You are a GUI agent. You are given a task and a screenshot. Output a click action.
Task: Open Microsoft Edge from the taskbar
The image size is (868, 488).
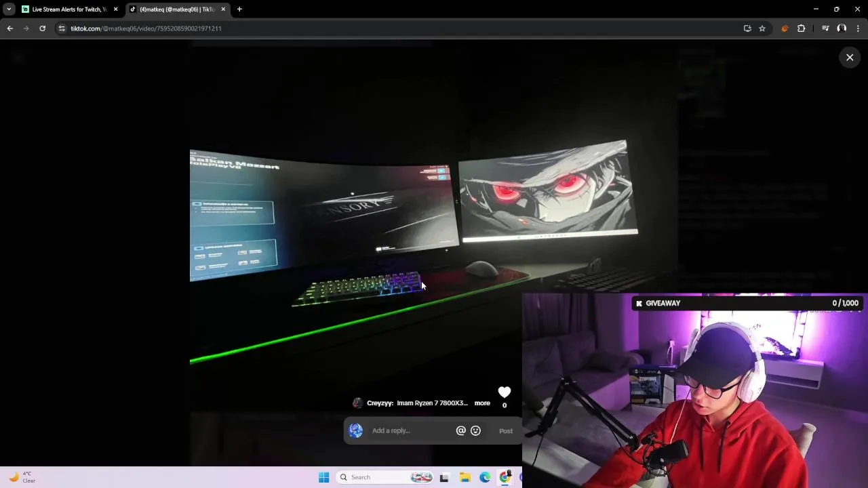point(485,477)
